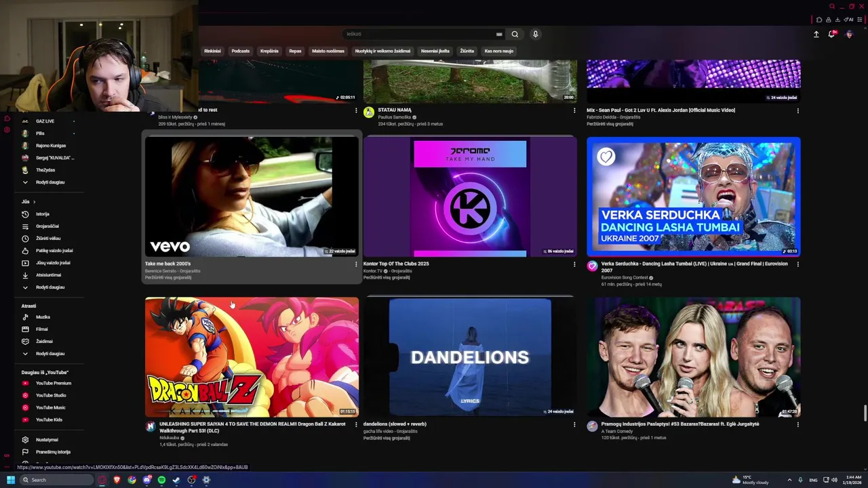The image size is (868, 488).
Task: Select the Neseniai įkelta filter chip
Action: click(x=435, y=51)
